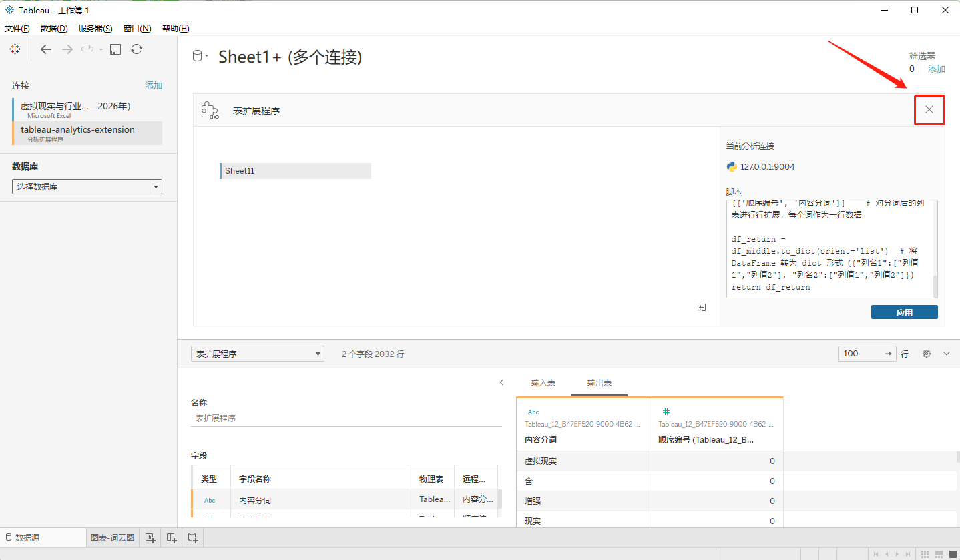Click the show sheet sorter grid icon
The image size is (960, 560).
(x=925, y=554)
